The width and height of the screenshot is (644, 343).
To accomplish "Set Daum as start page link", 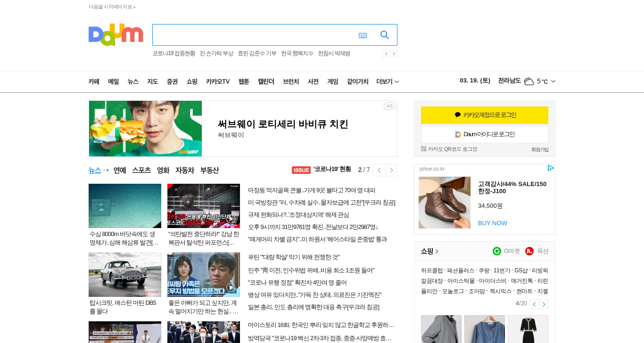I will [x=112, y=7].
